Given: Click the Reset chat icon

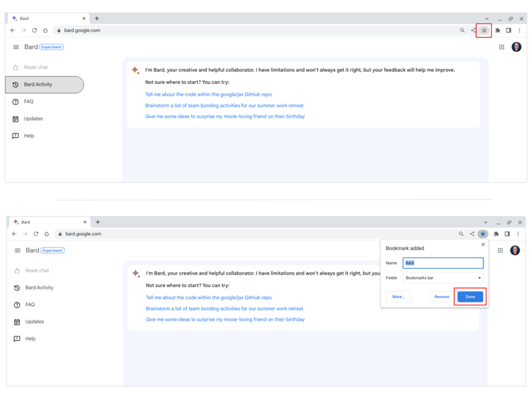Looking at the screenshot, I should 15,68.
